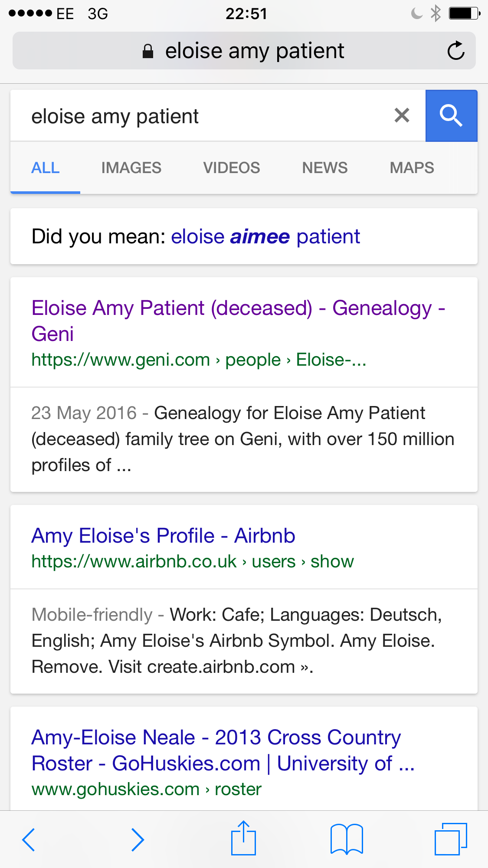Open the News results tab
Screen dimensions: 488x868
(325, 168)
